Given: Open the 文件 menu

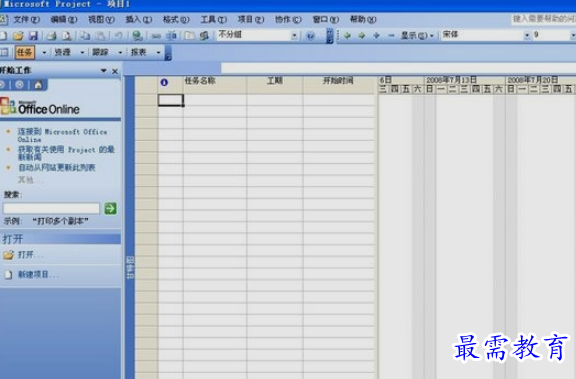Looking at the screenshot, I should tap(26, 19).
